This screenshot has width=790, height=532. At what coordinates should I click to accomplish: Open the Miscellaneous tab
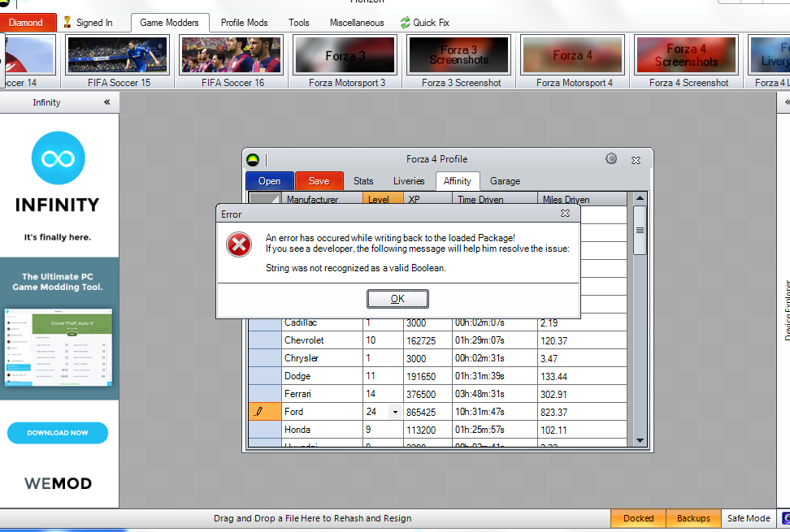[357, 23]
